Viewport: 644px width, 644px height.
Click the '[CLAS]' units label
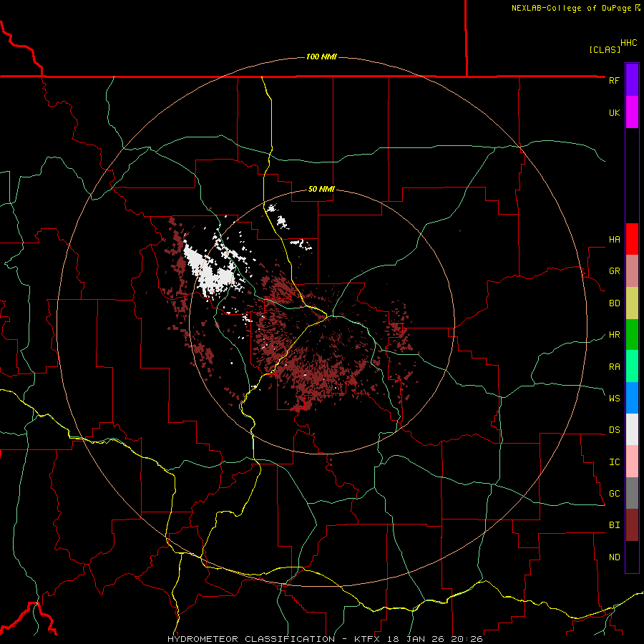[605, 49]
